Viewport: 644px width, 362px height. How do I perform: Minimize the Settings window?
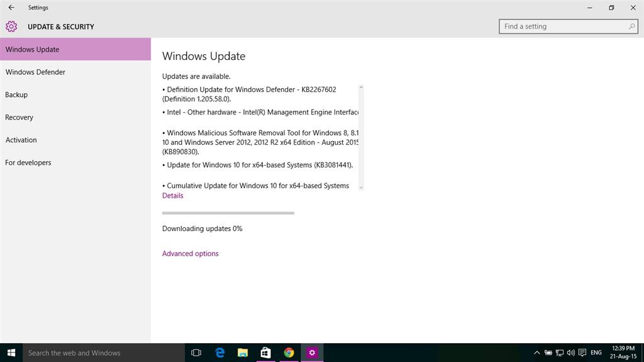(590, 8)
